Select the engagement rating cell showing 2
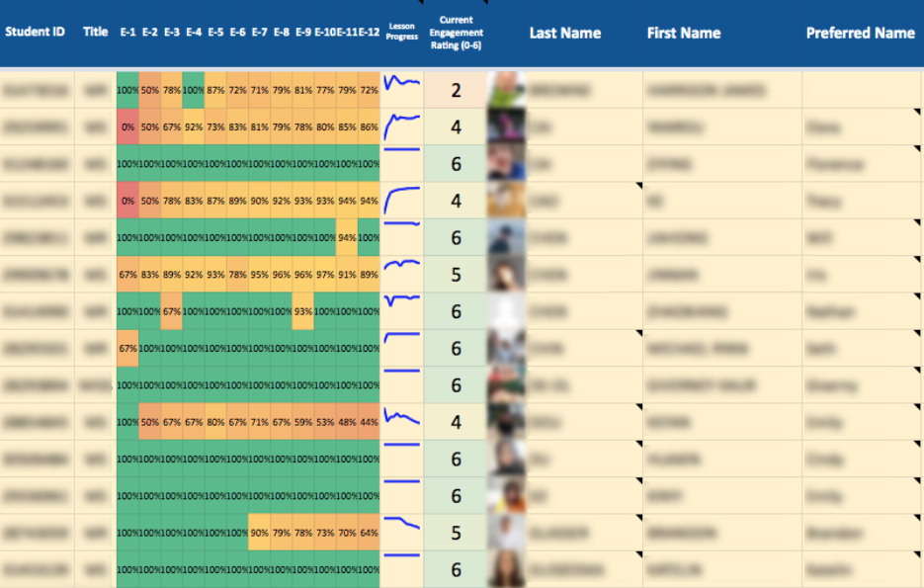The image size is (924, 588). (456, 90)
